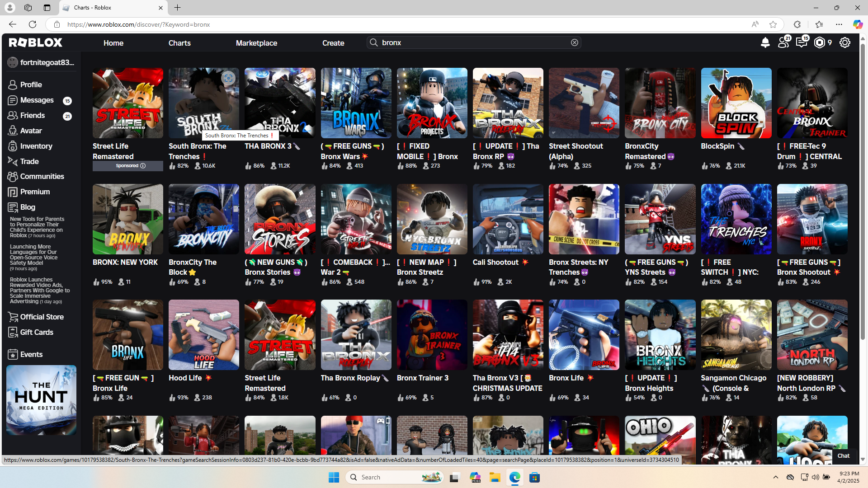
Task: Click the Robux balance icon
Action: (x=820, y=43)
